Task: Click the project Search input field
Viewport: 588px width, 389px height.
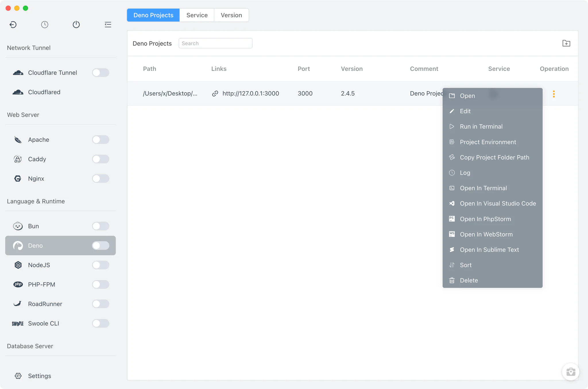Action: (215, 43)
